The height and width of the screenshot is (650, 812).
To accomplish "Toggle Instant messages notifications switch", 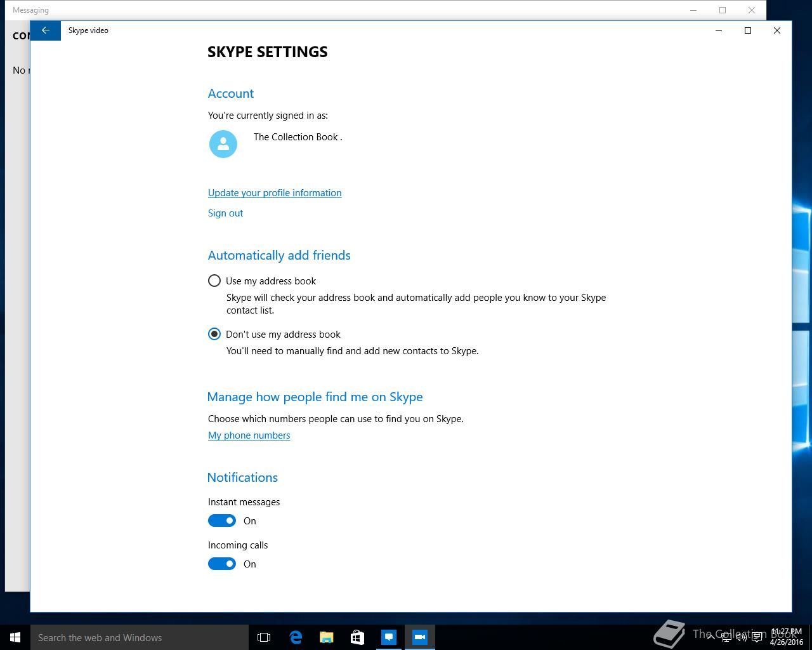I will point(222,521).
